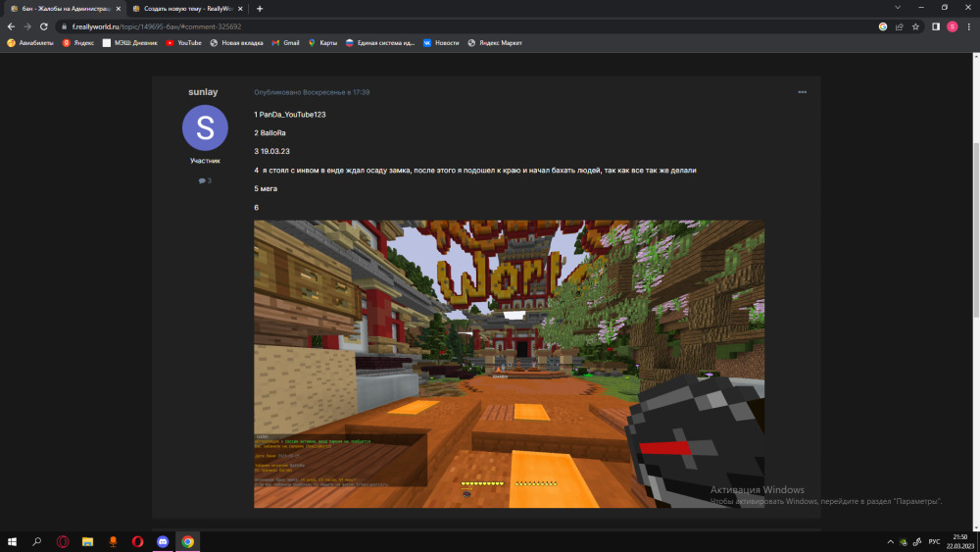Image resolution: width=980 pixels, height=552 pixels.
Task: Click the forward navigation arrow
Action: point(26,26)
